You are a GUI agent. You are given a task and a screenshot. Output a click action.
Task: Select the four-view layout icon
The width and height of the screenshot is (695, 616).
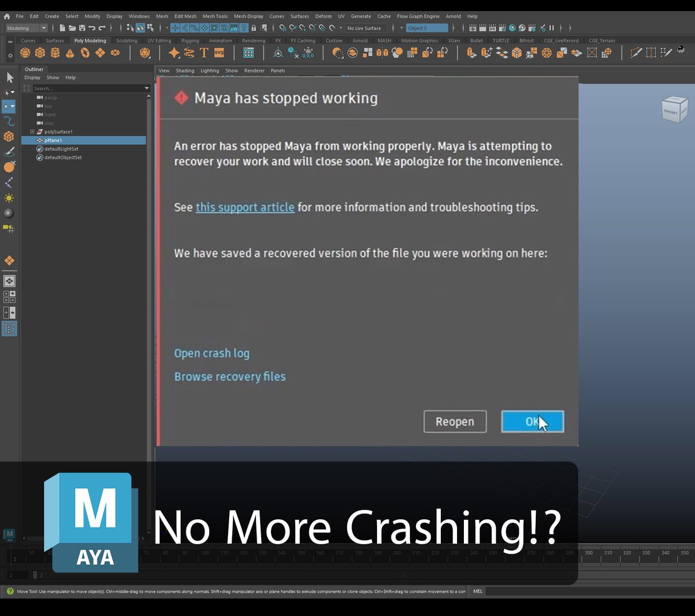click(x=9, y=297)
